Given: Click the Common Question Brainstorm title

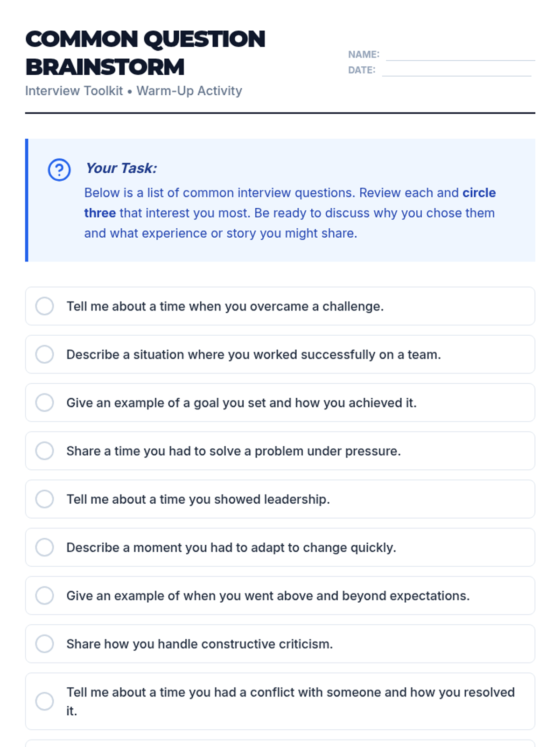Looking at the screenshot, I should (x=145, y=53).
